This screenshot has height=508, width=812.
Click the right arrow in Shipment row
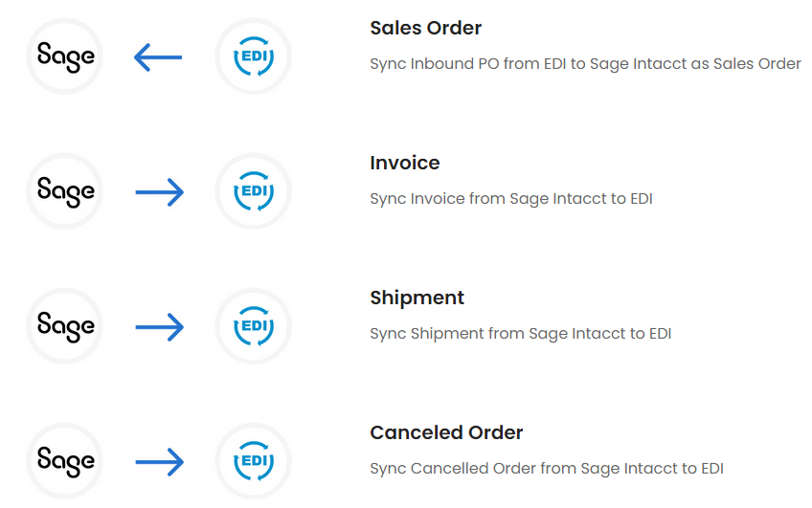coord(159,328)
